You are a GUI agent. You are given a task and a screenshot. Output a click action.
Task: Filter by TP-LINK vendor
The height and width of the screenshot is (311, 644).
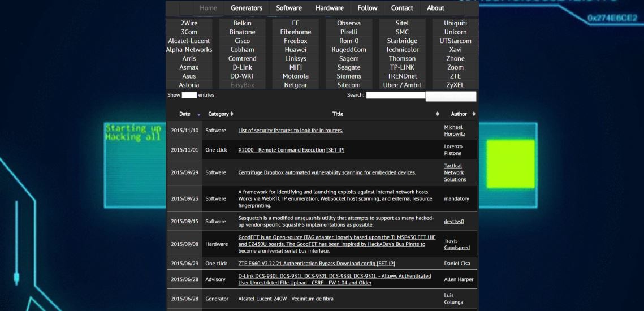pyautogui.click(x=402, y=67)
